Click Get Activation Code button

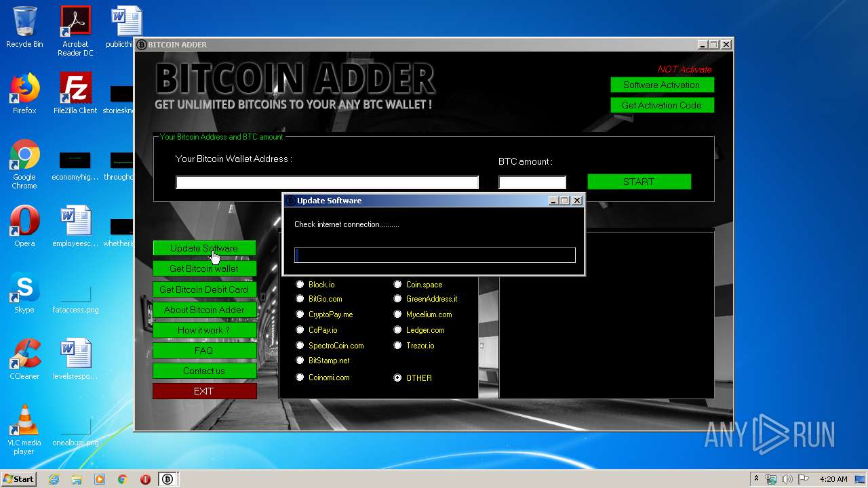point(662,105)
